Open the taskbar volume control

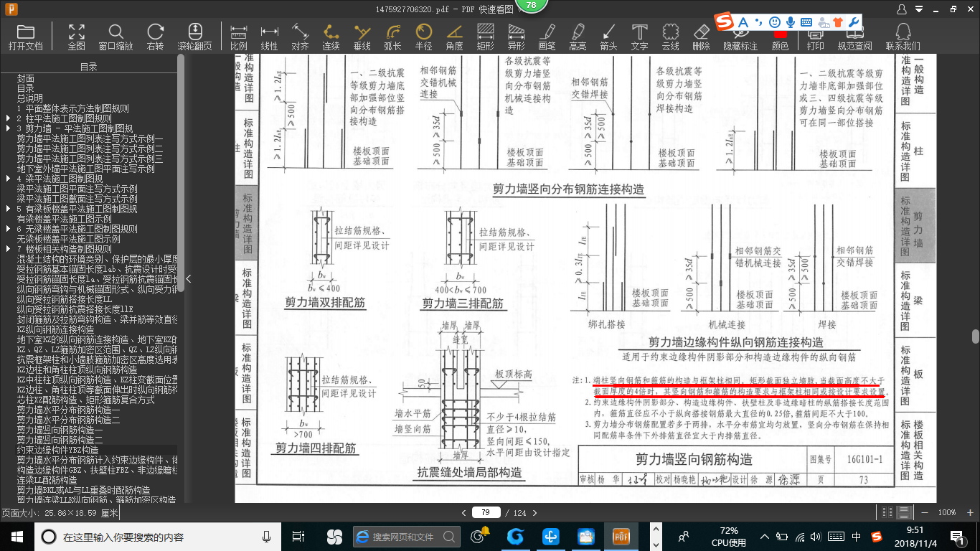tap(817, 536)
